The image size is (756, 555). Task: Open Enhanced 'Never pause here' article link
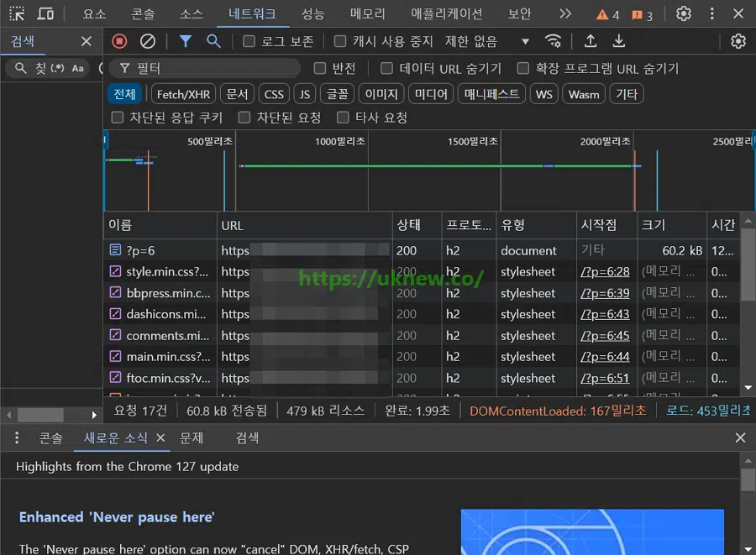tap(117, 517)
